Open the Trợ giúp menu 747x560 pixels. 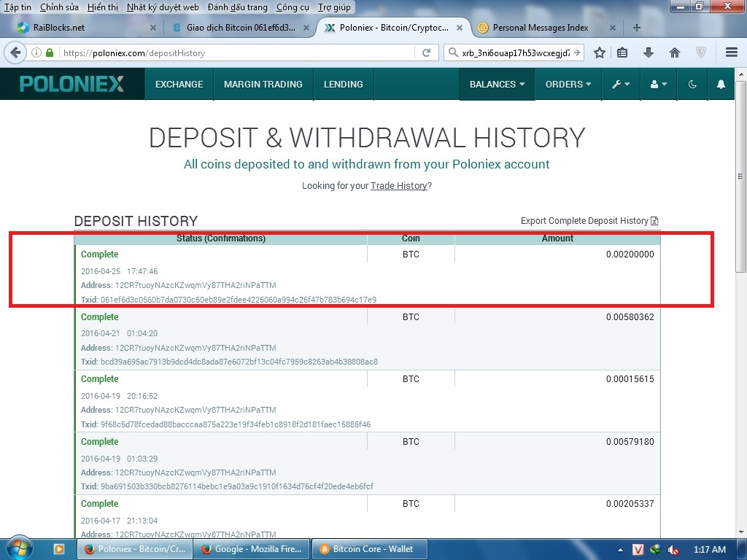334,7
